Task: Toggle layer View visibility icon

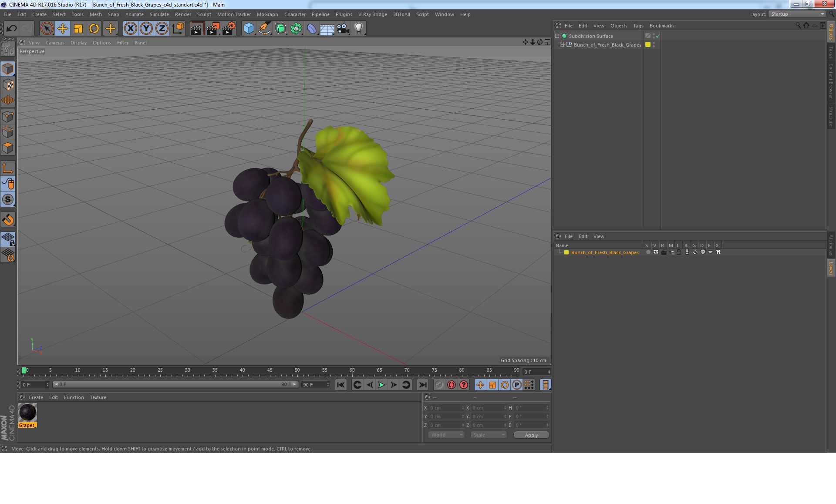Action: (656, 252)
